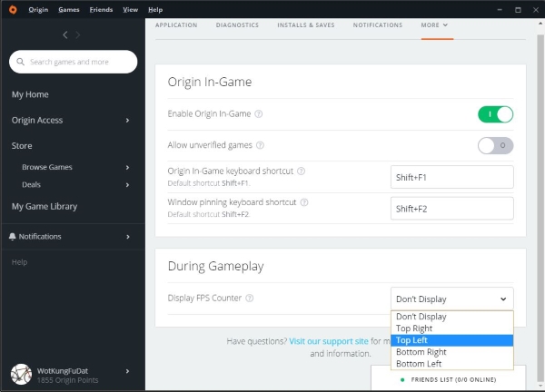Show help for Window pinning shortcut
Viewport: 545px width, 392px height.
tap(304, 202)
